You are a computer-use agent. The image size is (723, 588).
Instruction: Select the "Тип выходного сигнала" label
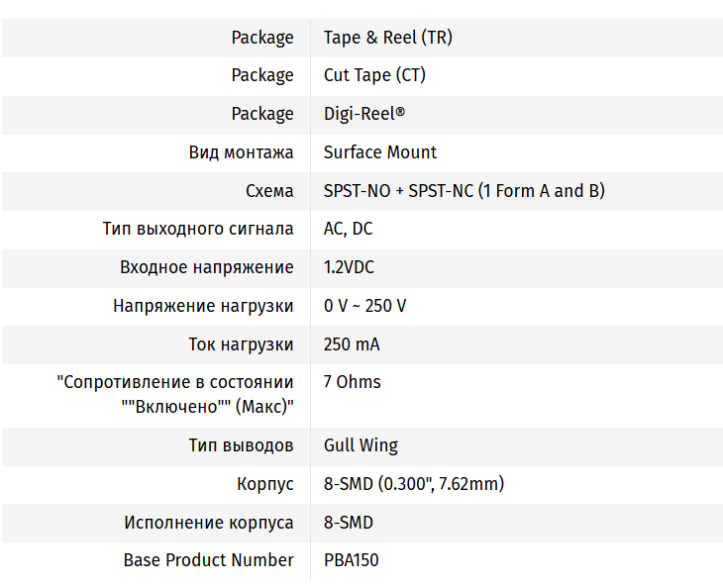pyautogui.click(x=198, y=229)
